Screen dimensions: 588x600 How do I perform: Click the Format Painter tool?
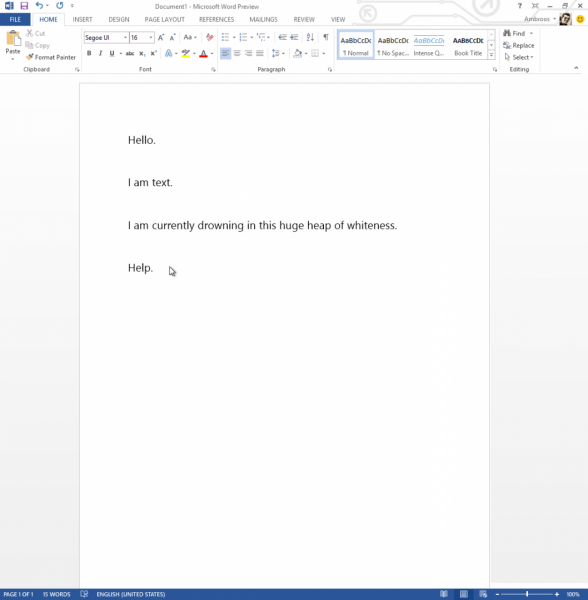51,57
